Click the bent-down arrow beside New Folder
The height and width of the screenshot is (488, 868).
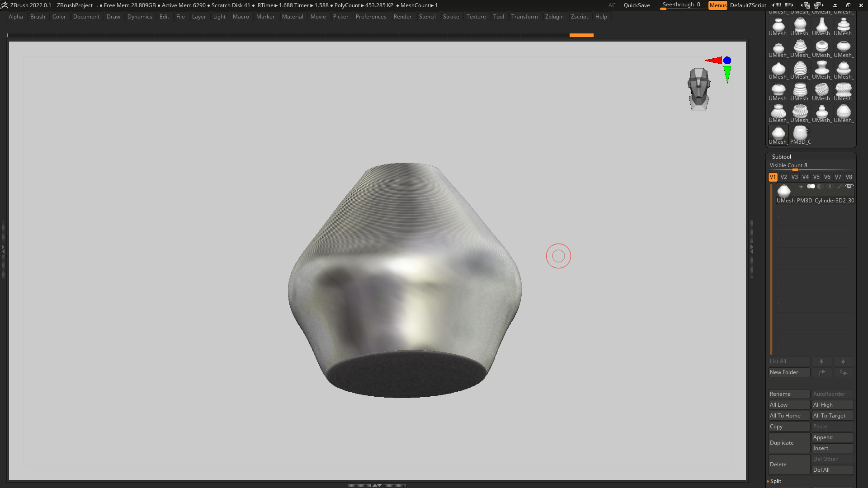click(843, 372)
